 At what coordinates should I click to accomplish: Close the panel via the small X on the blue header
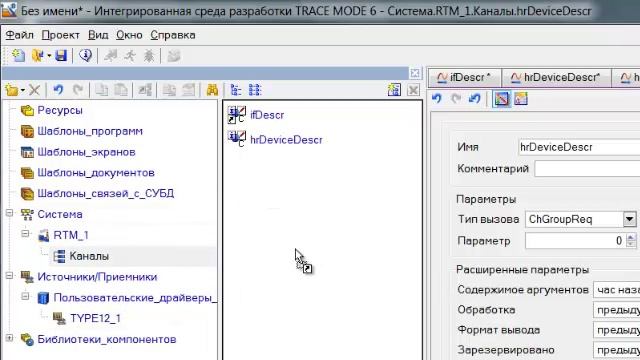415,73
